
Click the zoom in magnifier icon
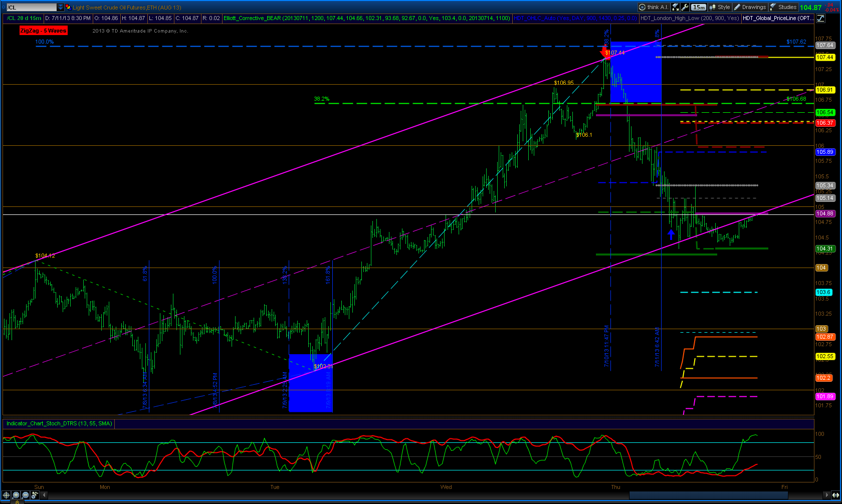pos(16,495)
